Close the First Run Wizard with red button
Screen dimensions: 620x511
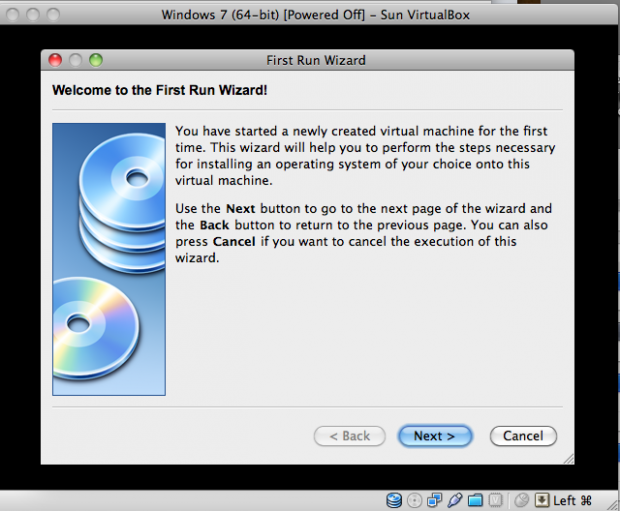tap(55, 60)
